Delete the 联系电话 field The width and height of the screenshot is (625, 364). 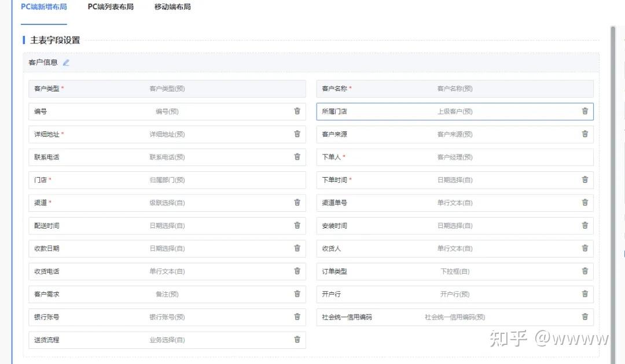tap(297, 157)
